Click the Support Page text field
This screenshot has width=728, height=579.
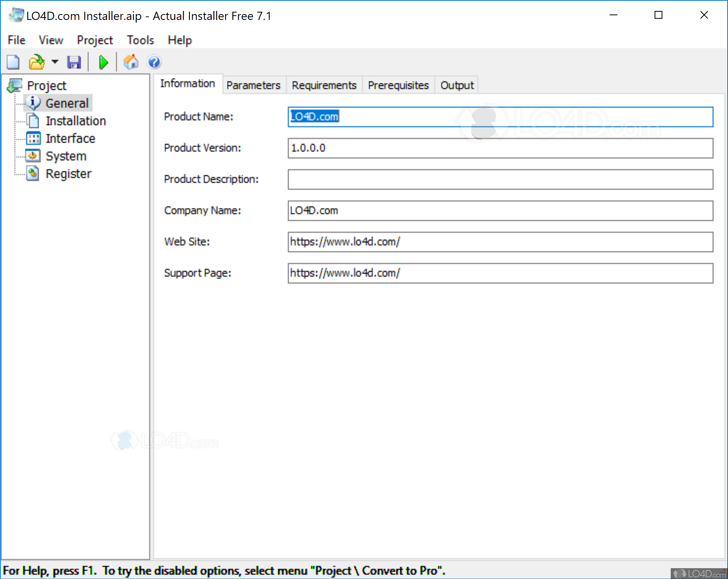point(500,273)
